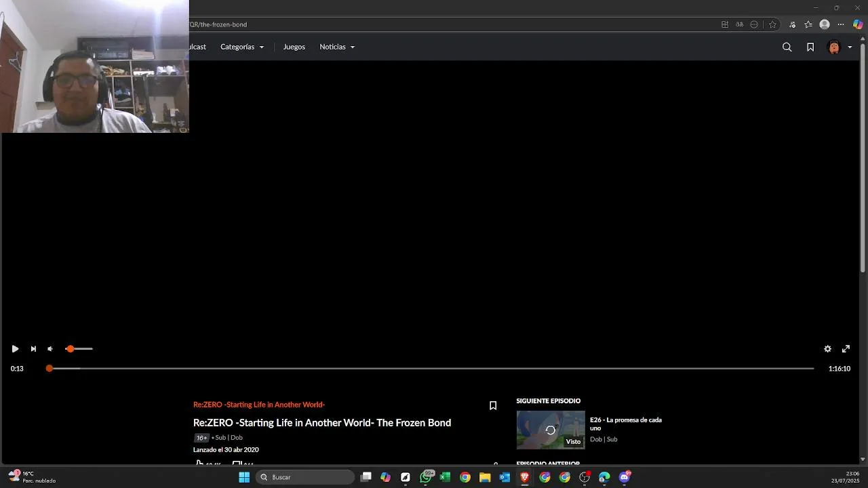Screen dimensions: 868x488
Task: Open the Edge favorites list
Action: click(808, 24)
